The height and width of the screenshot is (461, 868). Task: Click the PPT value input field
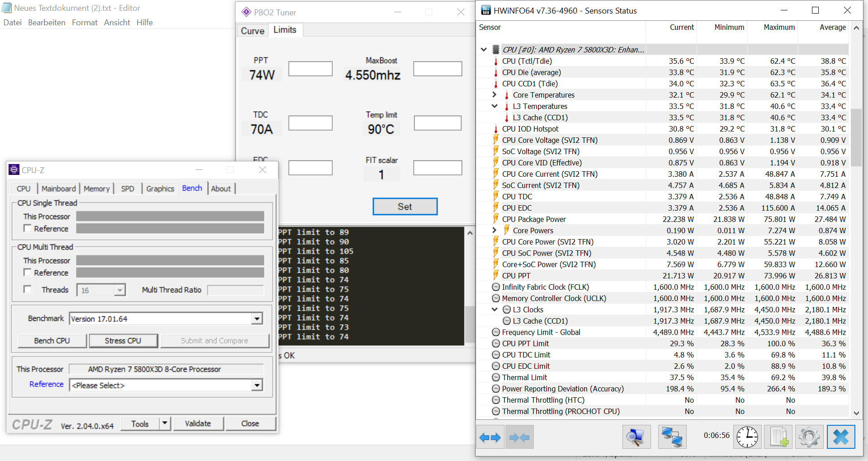311,69
